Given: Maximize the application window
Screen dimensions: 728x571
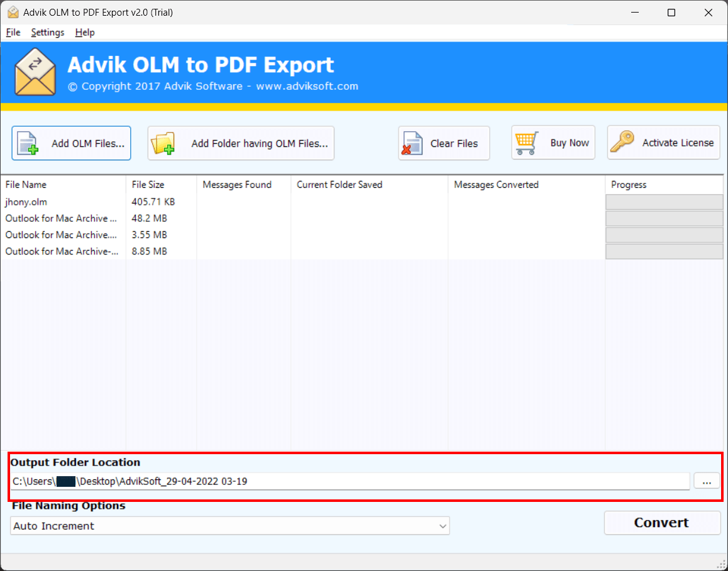Looking at the screenshot, I should click(671, 13).
